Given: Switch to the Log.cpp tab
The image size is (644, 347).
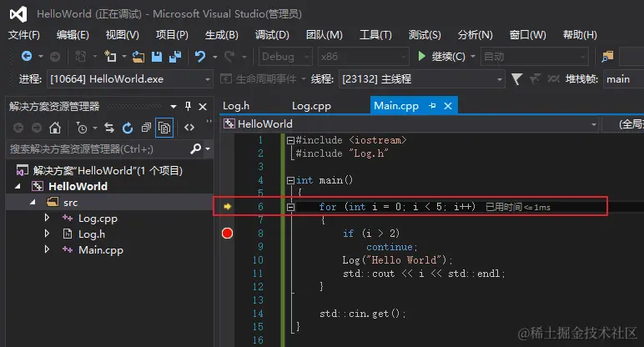Looking at the screenshot, I should [x=311, y=106].
